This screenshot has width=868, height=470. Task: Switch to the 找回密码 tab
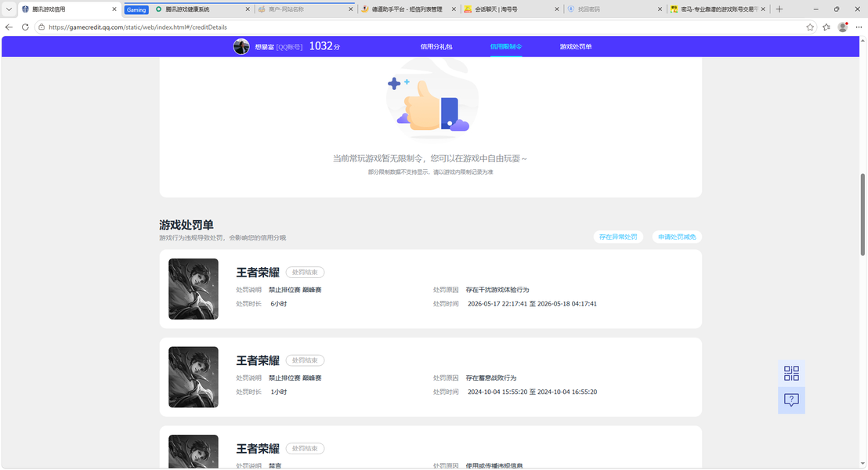pos(614,9)
